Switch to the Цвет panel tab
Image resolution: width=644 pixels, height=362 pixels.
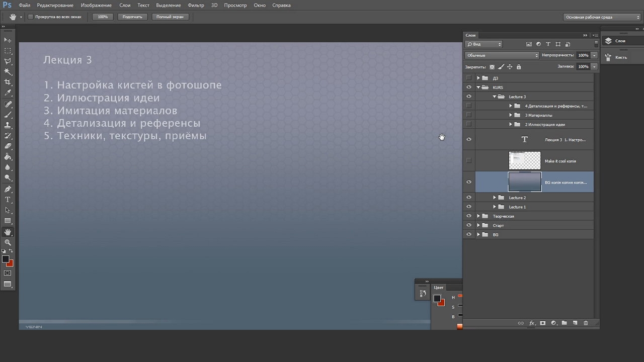439,288
